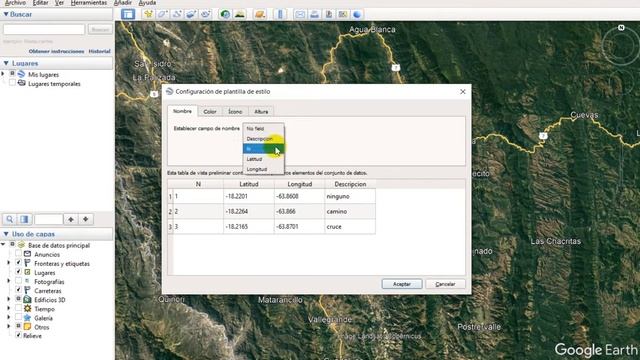Click View in Google Maps icon
Screen dimensions: 640x360
[x=343, y=14]
